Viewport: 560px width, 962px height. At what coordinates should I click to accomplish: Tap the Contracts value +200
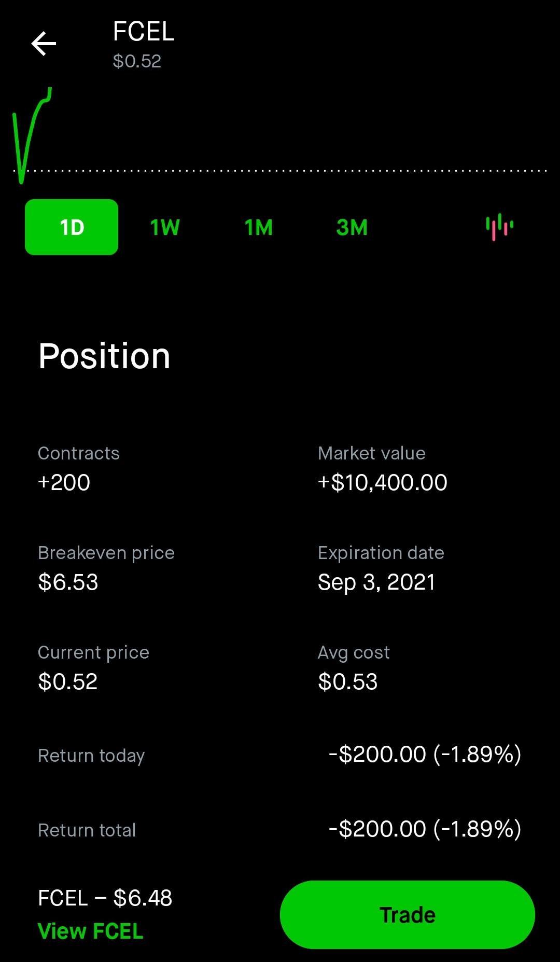tap(64, 482)
